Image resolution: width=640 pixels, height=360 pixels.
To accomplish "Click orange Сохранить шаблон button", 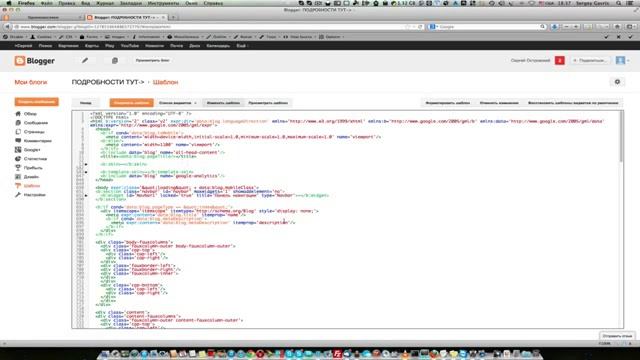I will point(131,103).
